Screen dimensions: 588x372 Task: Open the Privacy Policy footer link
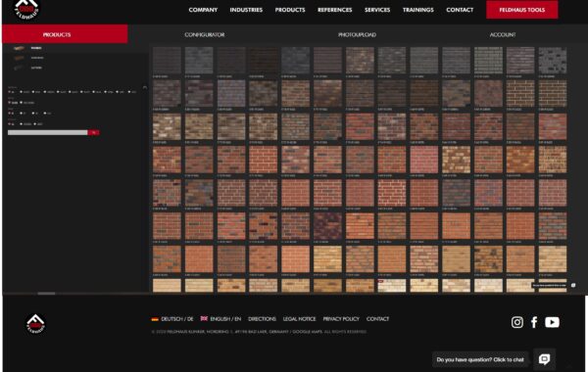point(341,319)
